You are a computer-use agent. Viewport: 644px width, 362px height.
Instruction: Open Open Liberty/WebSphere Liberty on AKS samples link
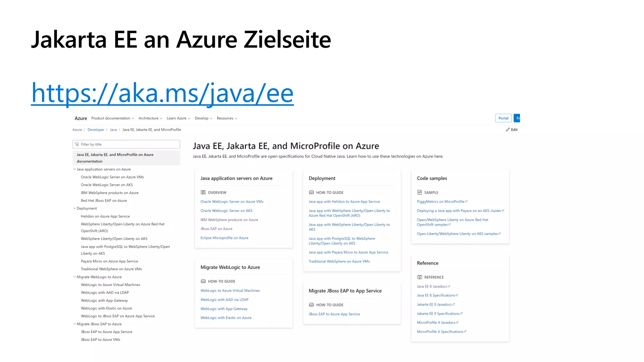point(457,234)
